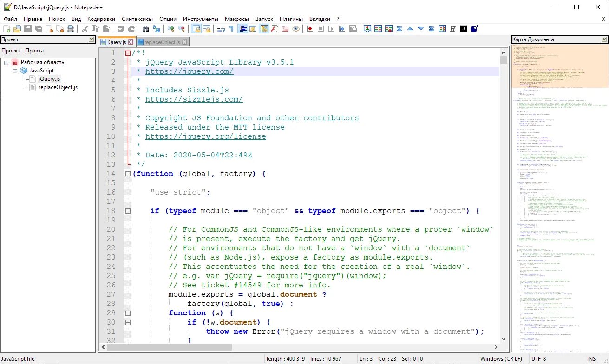
Task: Toggle the Document Map panel button
Action: point(264,29)
